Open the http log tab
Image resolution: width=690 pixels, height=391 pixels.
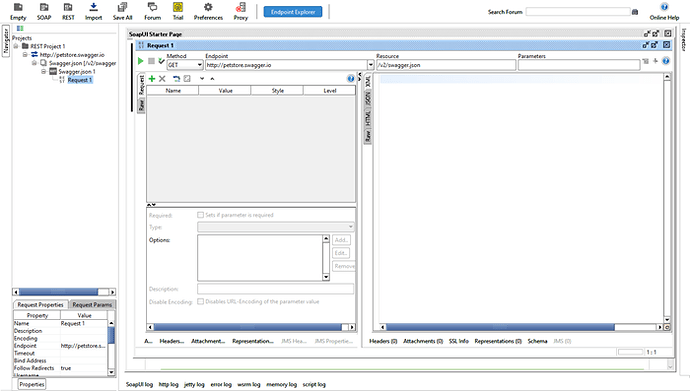point(169,384)
